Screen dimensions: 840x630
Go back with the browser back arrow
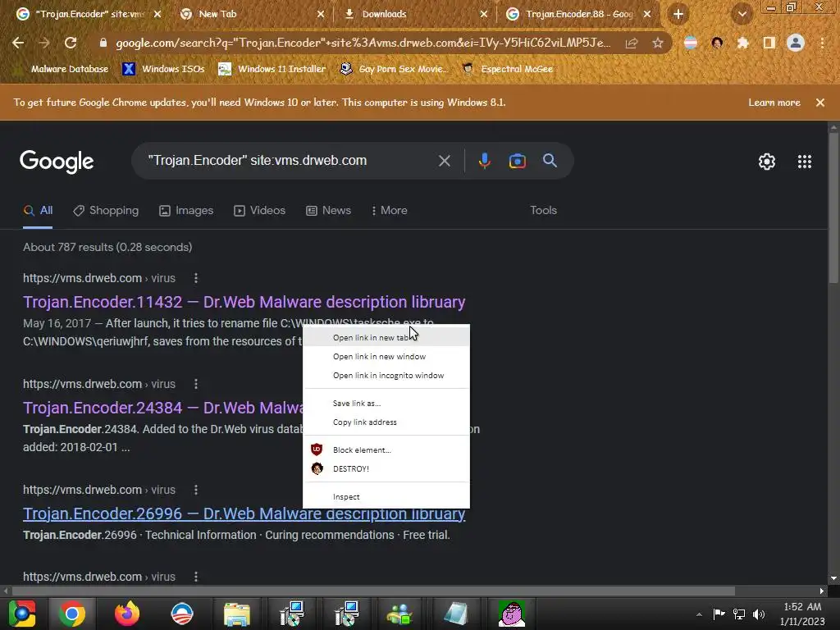18,43
